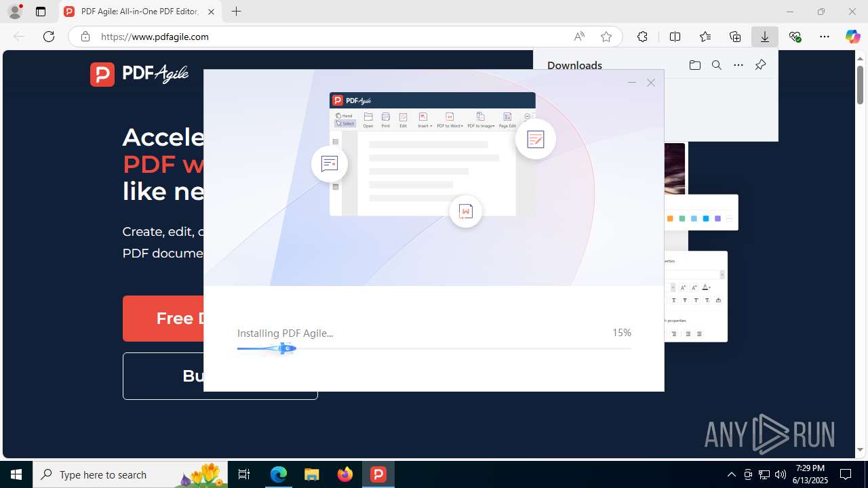Refresh the current page

[49, 37]
